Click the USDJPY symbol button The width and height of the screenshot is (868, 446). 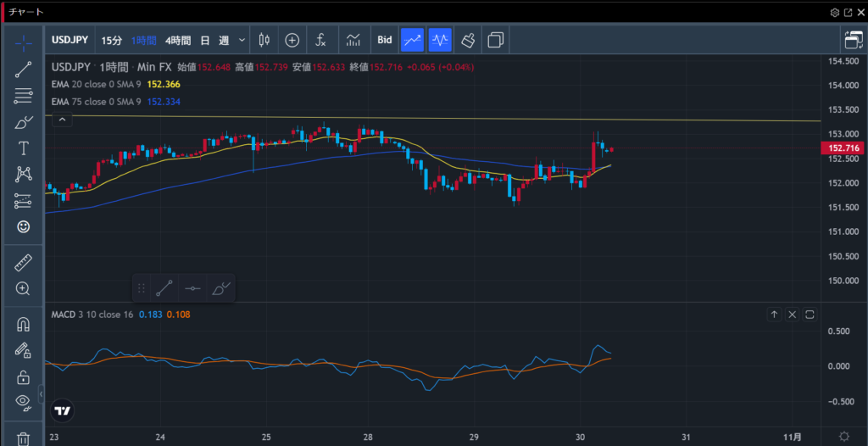[70, 40]
